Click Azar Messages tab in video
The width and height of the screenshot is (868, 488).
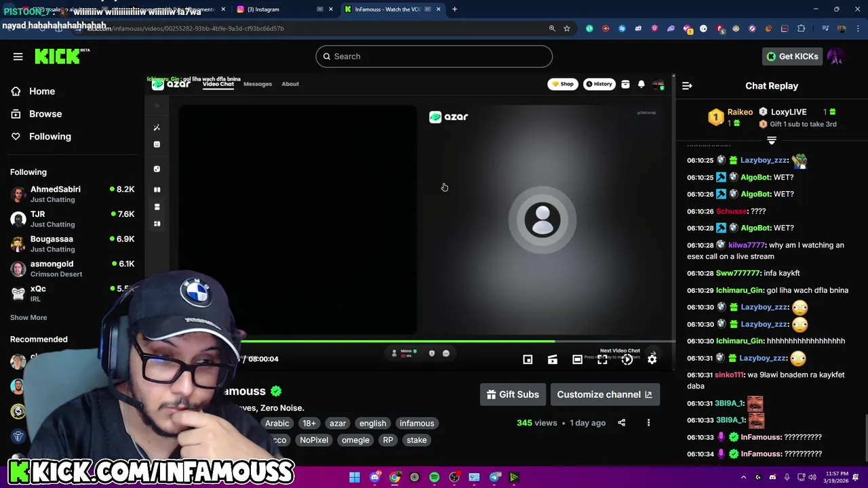point(258,84)
